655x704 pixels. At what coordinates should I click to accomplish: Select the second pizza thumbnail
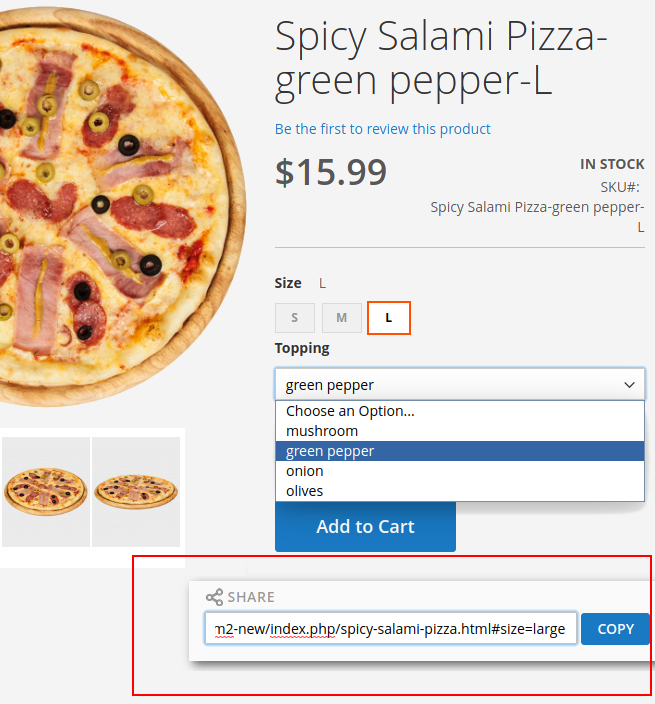tap(136, 492)
